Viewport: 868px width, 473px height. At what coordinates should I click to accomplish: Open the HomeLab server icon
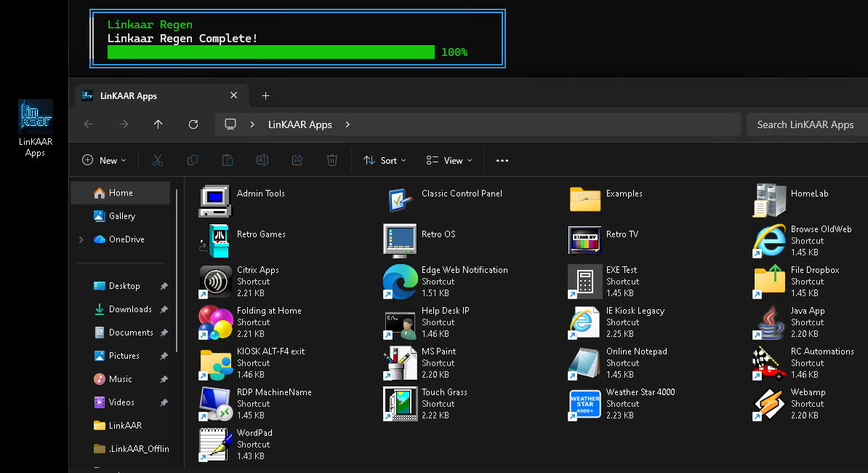click(x=769, y=201)
